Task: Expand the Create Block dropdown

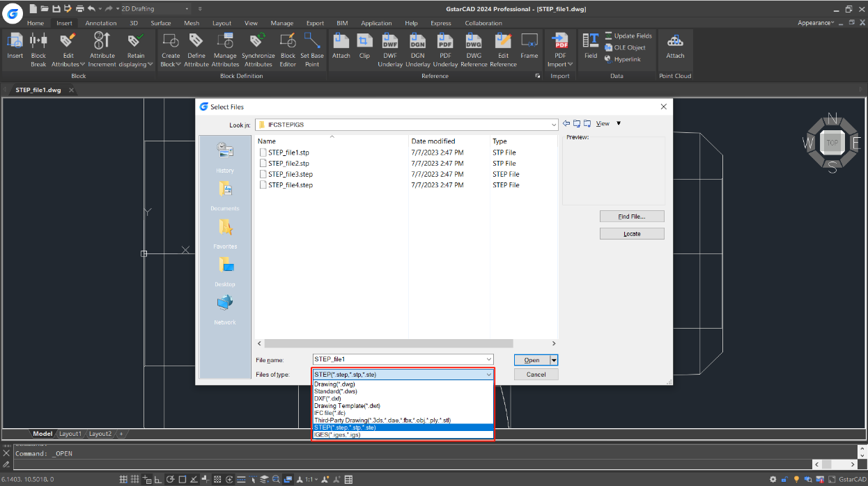Action: click(178, 65)
